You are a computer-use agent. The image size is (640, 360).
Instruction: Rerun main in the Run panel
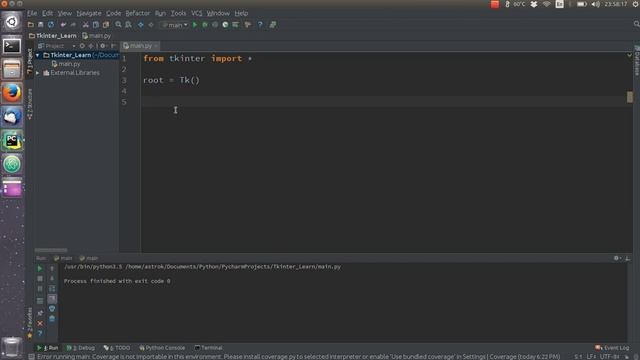40,269
